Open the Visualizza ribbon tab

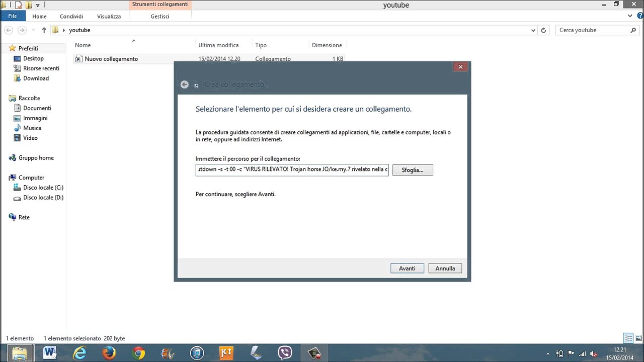tap(109, 16)
